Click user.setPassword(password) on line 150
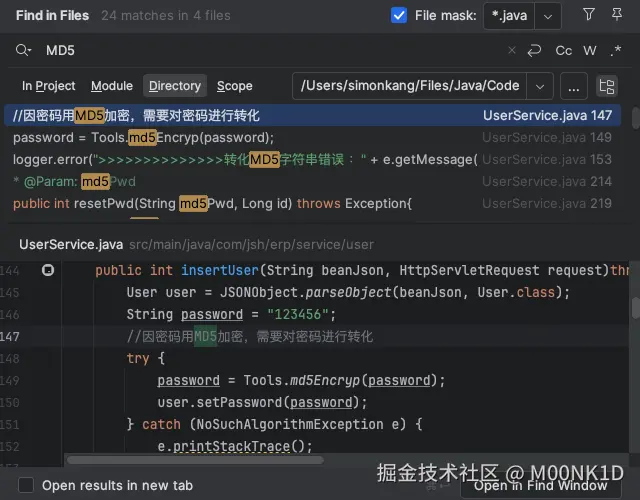640x500 pixels. (262, 402)
